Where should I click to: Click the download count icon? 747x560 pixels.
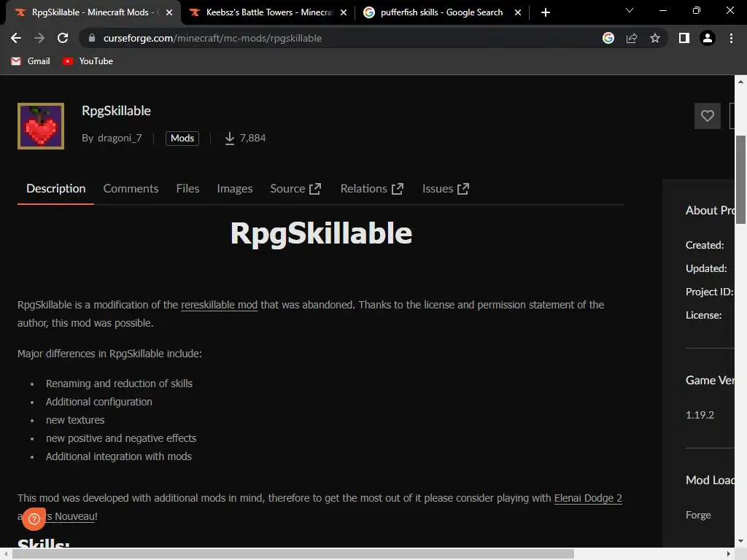pos(230,138)
